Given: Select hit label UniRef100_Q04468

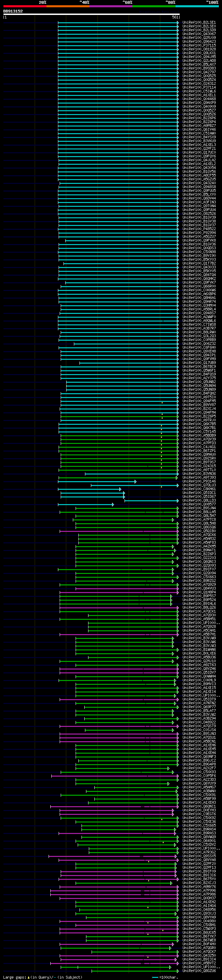Looking at the screenshot, I should 199,99.
